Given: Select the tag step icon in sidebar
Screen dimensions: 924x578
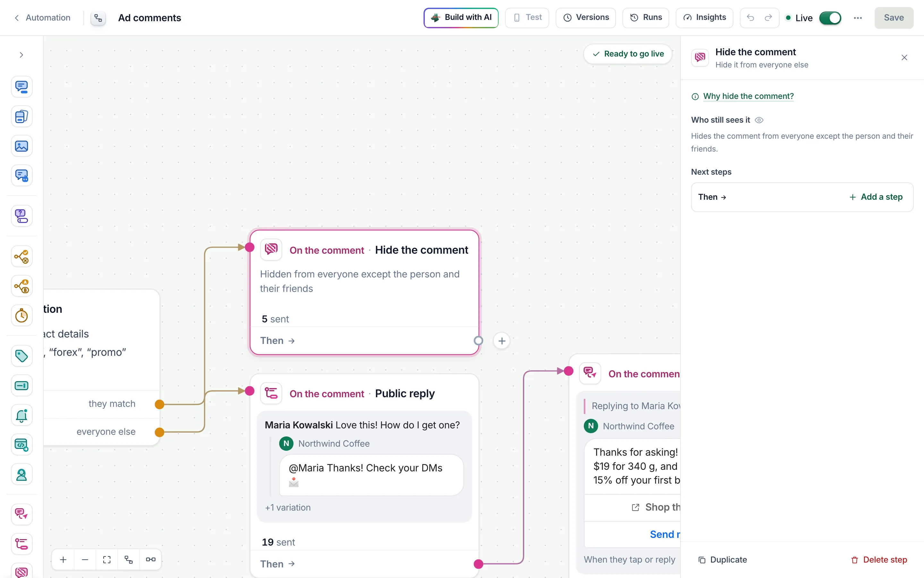Looking at the screenshot, I should [21, 356].
